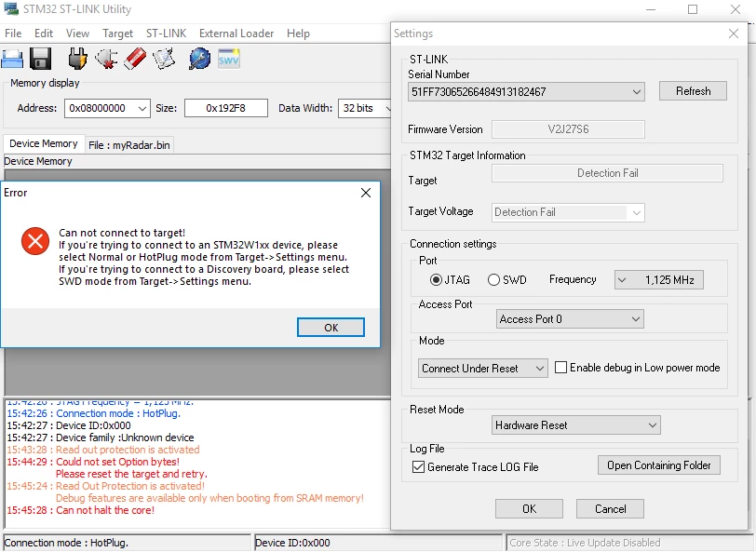Image resolution: width=756 pixels, height=552 pixels.
Task: Toggle Generate Trace LOG File checkbox
Action: point(419,467)
